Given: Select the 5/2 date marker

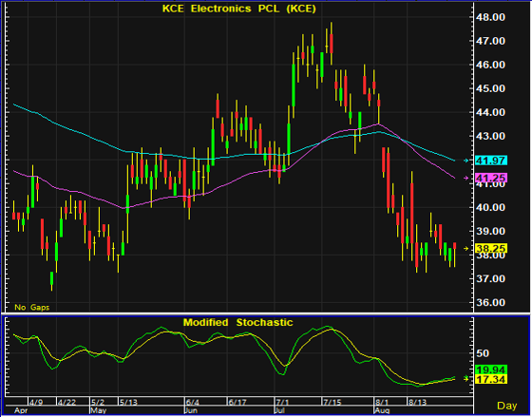Looking at the screenshot, I should pyautogui.click(x=98, y=403).
